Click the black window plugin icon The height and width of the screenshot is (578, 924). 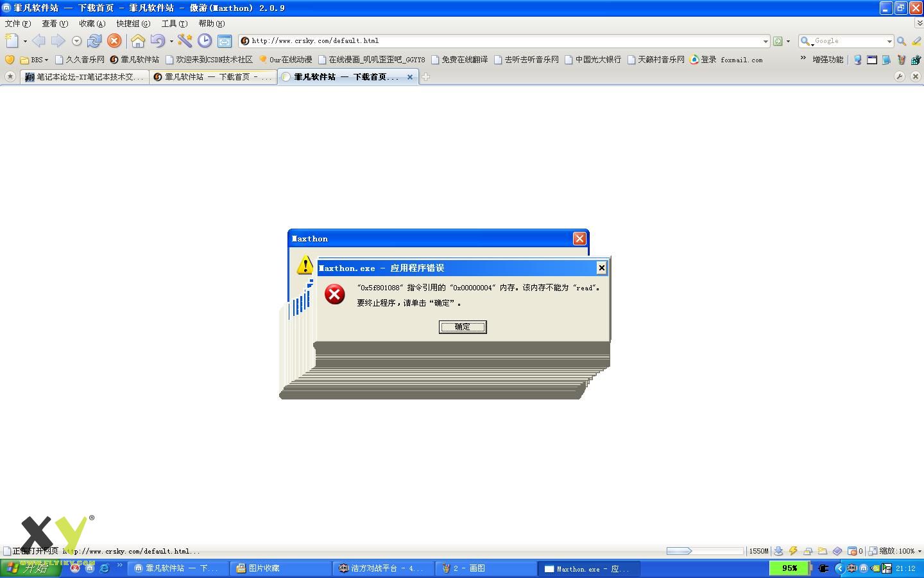pos(872,60)
